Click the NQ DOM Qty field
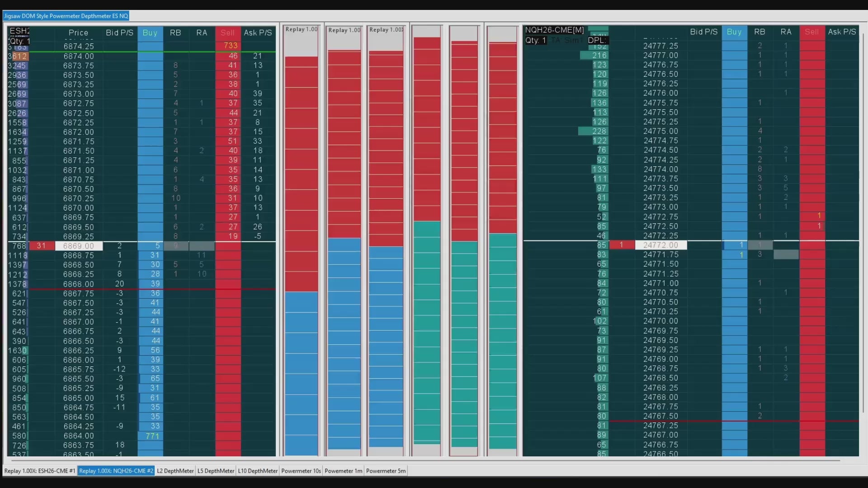 coord(536,40)
